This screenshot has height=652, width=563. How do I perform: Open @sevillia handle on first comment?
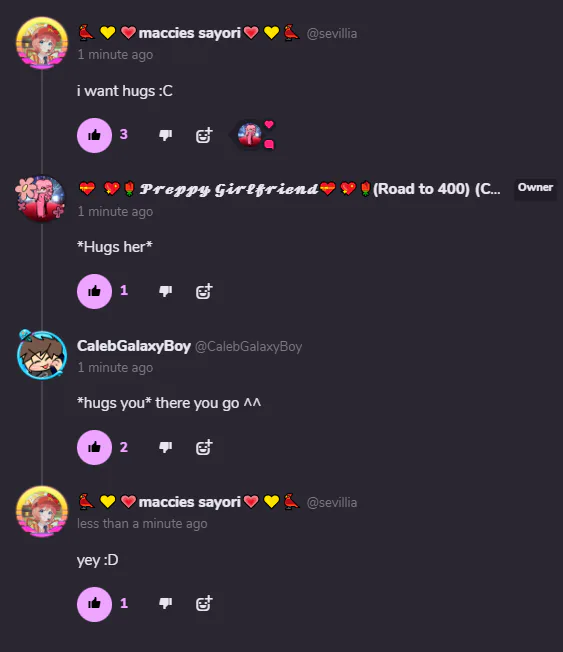[332, 33]
